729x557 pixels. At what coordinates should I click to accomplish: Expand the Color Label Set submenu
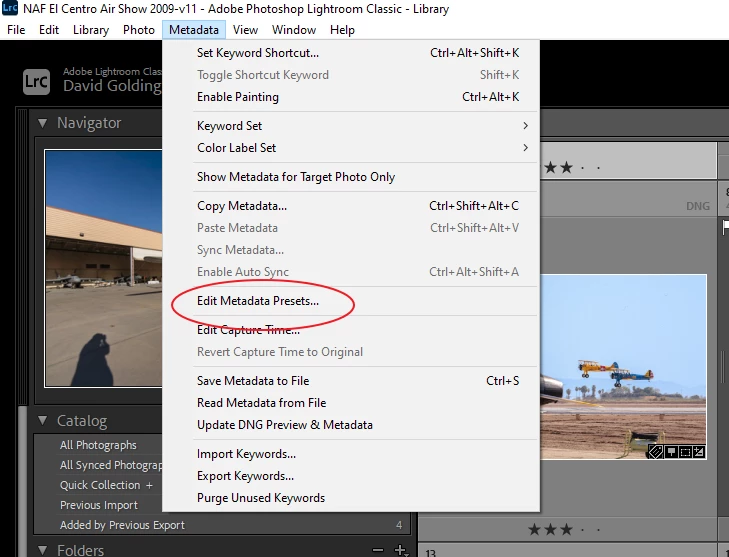(351, 148)
